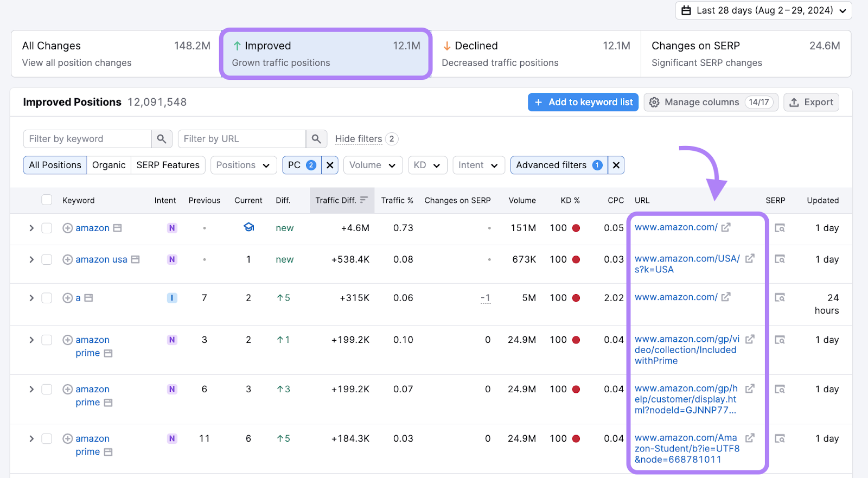Remove the PC filter with its X
This screenshot has height=478, width=868.
[x=330, y=165]
